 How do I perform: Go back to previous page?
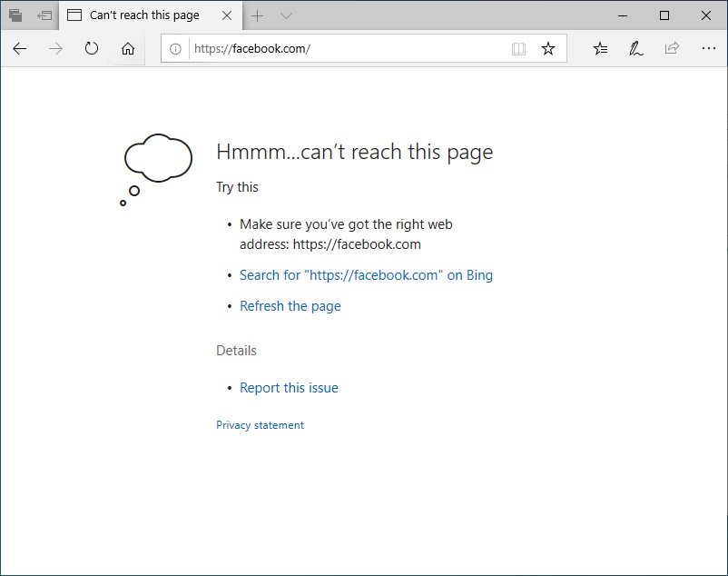click(19, 48)
